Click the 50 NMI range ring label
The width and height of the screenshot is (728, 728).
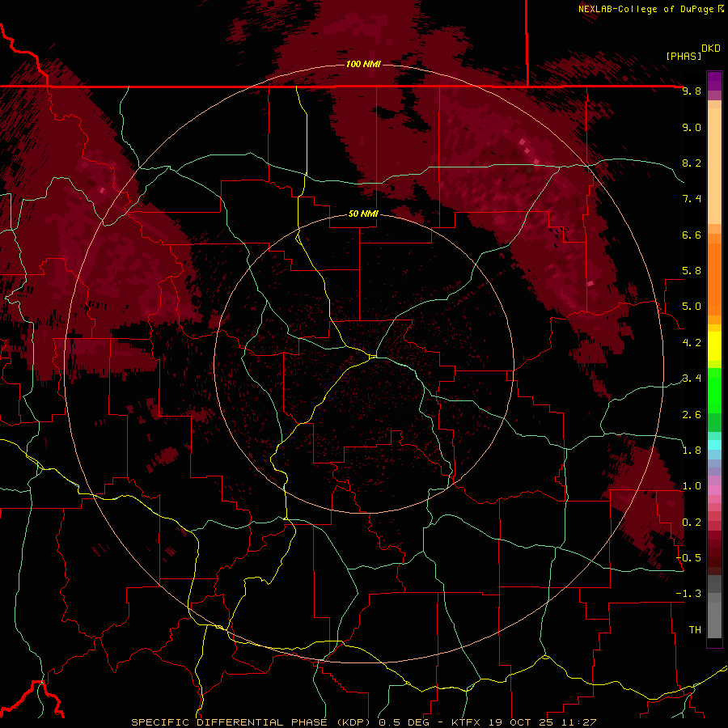point(363,214)
